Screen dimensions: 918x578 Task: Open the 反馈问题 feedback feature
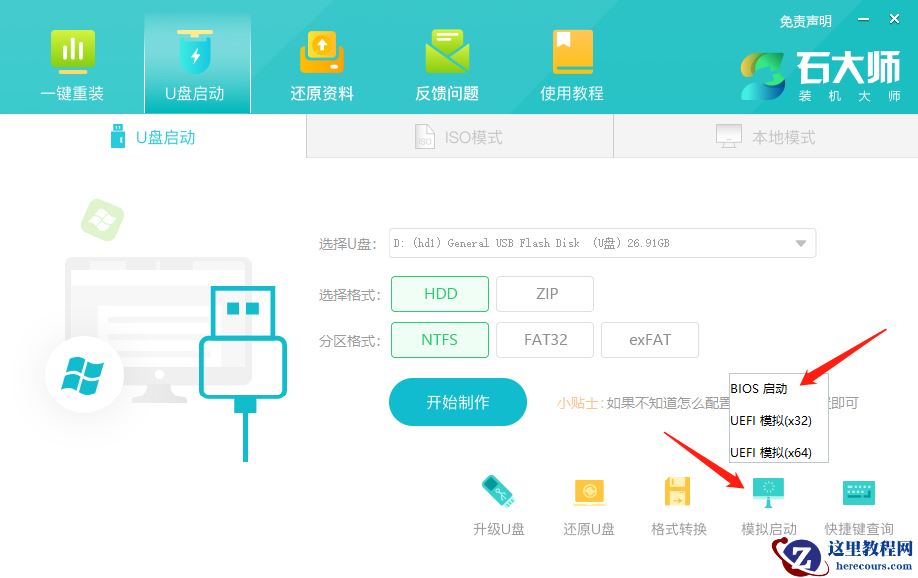(x=446, y=63)
